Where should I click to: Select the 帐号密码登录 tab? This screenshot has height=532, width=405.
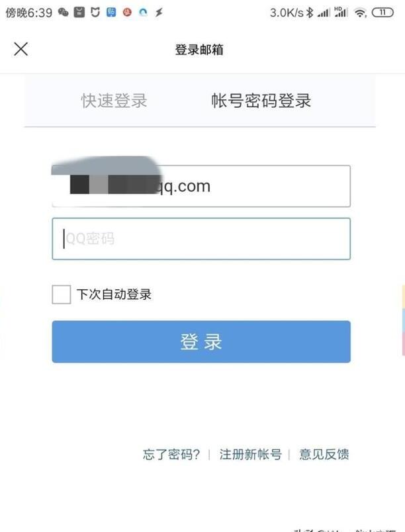tap(261, 101)
